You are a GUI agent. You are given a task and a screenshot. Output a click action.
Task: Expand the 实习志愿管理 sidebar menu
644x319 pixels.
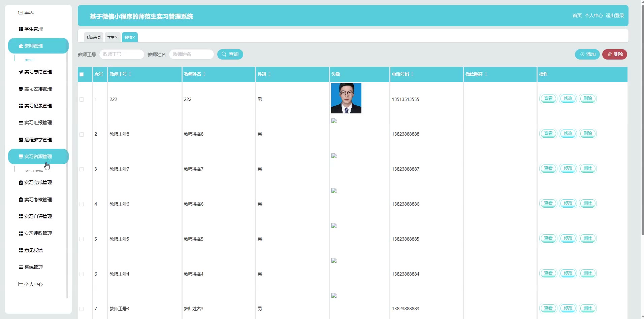click(38, 72)
